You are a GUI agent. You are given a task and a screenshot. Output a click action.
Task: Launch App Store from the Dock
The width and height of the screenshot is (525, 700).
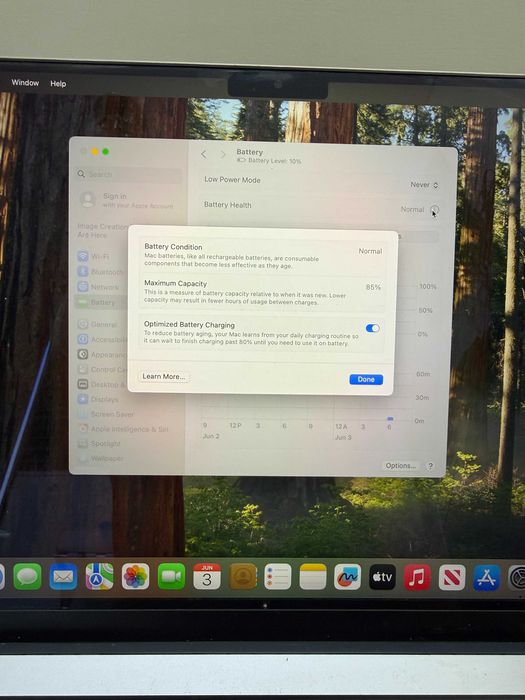click(487, 577)
